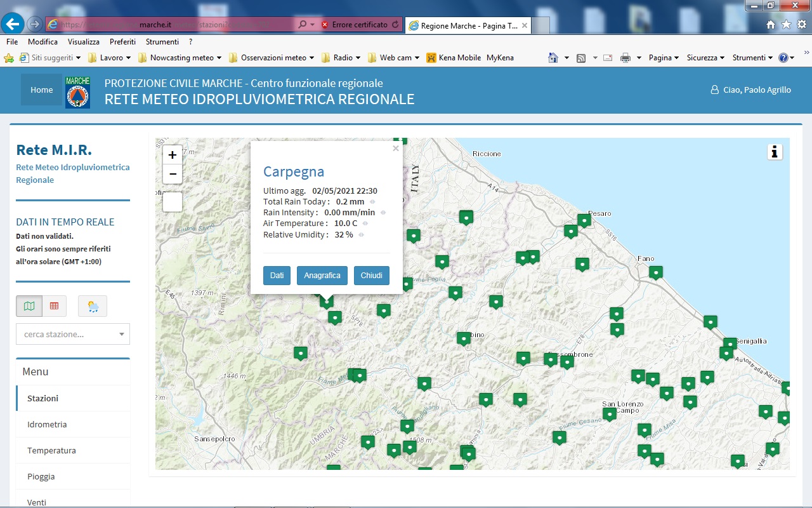812x508 pixels.
Task: Close the Carpegna popup with X
Action: click(x=396, y=149)
